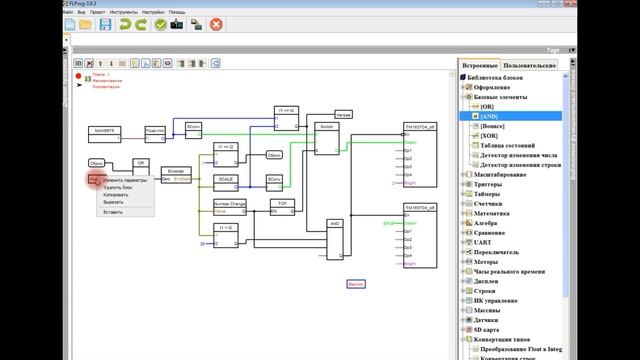Select the SCALE block on the canvas

[x=226, y=183]
